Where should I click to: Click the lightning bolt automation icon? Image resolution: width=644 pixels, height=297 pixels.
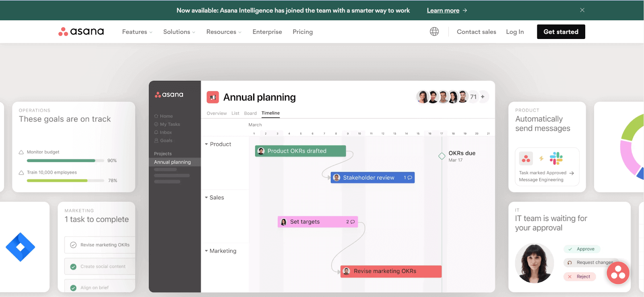(541, 158)
